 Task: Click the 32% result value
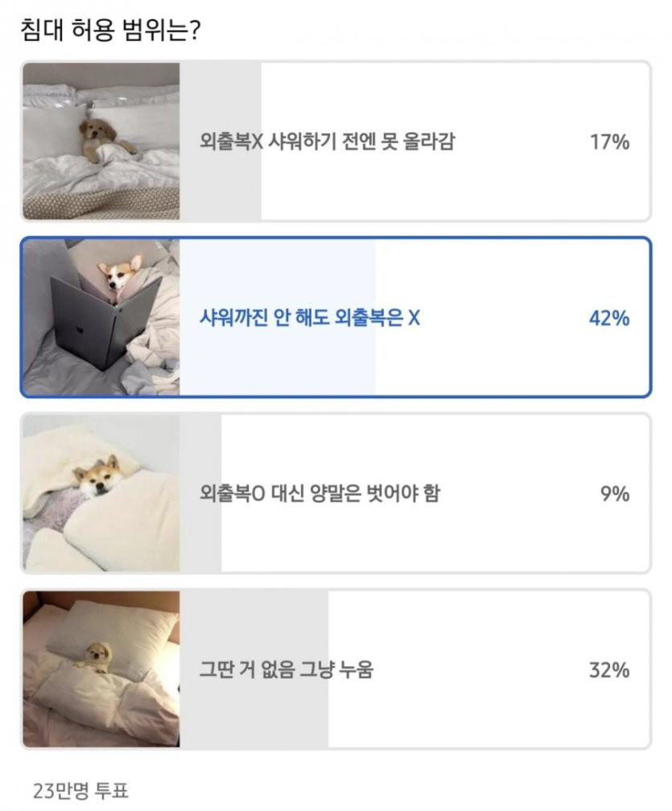click(x=609, y=669)
